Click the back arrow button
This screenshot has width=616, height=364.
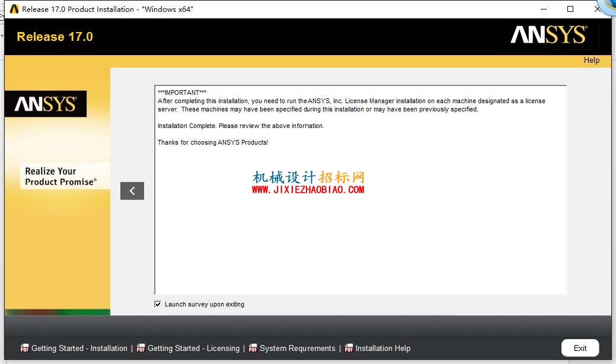pos(132,191)
